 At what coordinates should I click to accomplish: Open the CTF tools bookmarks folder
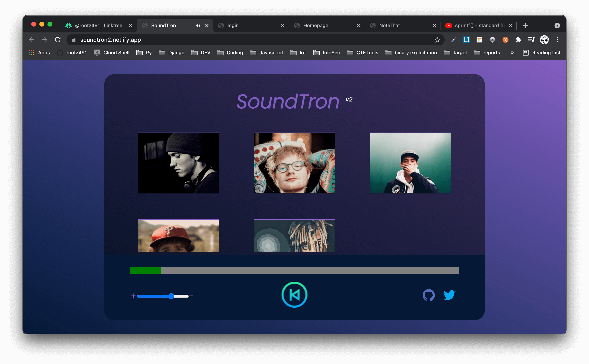362,52
